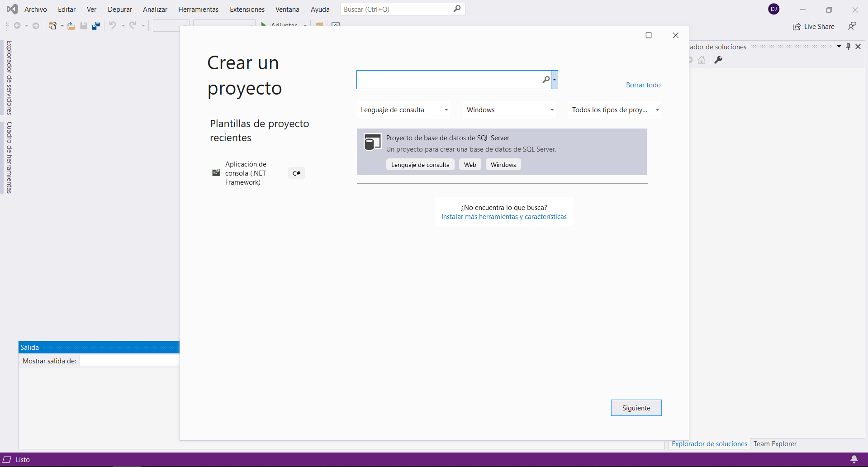
Task: Click the Borrar todo link
Action: pyautogui.click(x=643, y=85)
